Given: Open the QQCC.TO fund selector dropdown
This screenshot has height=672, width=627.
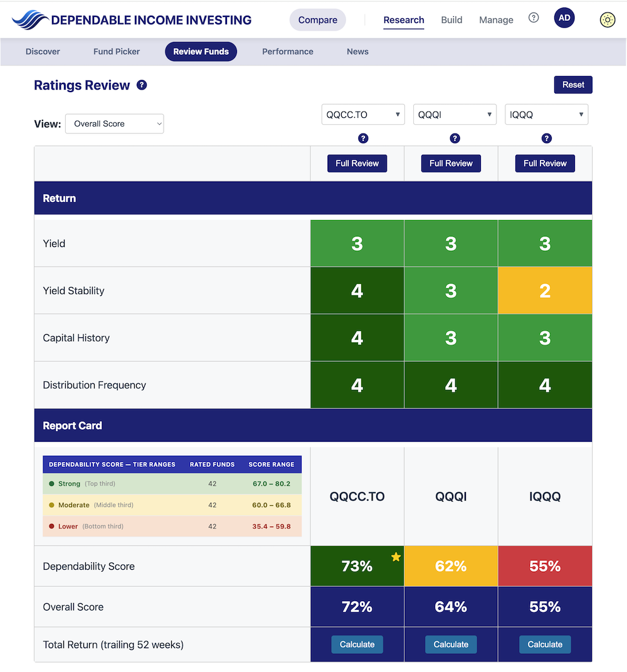Looking at the screenshot, I should 363,115.
